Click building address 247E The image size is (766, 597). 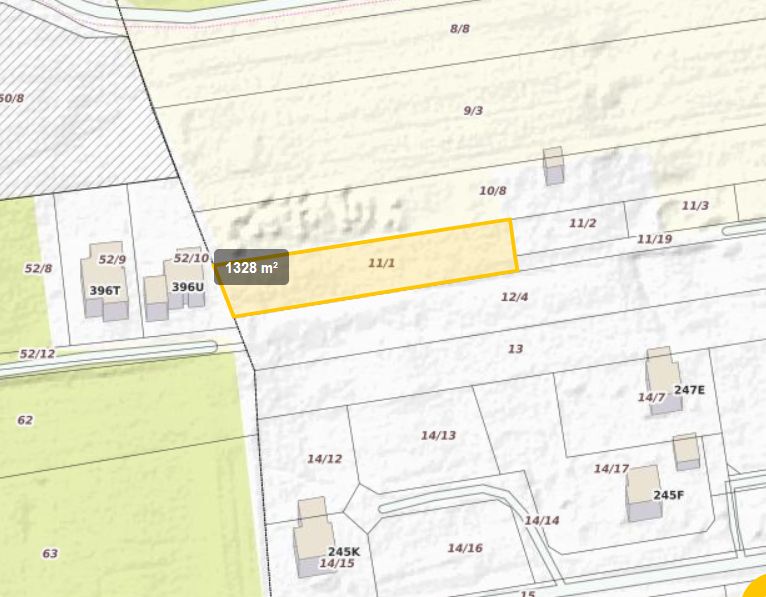point(689,390)
